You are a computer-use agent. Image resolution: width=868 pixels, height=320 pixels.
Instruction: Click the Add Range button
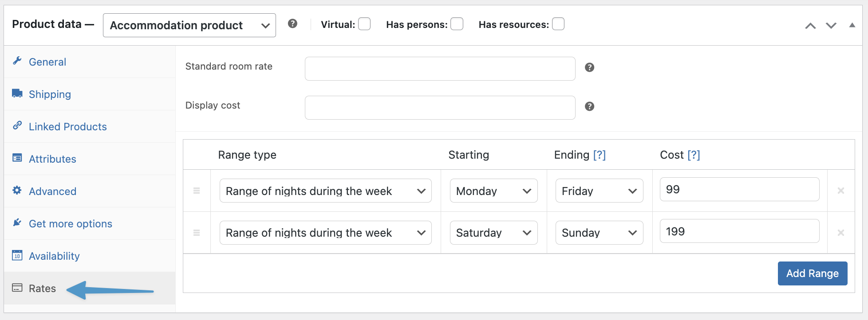point(813,273)
